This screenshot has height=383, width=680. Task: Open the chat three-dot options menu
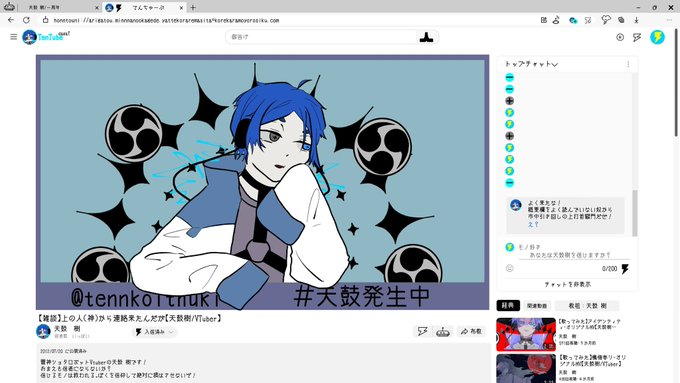[628, 64]
